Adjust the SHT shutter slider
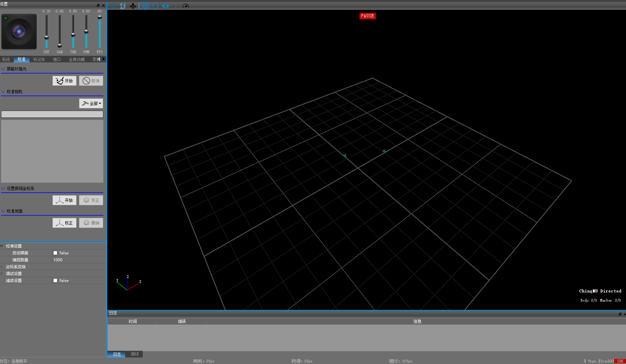The width and height of the screenshot is (626, 364). point(47,37)
